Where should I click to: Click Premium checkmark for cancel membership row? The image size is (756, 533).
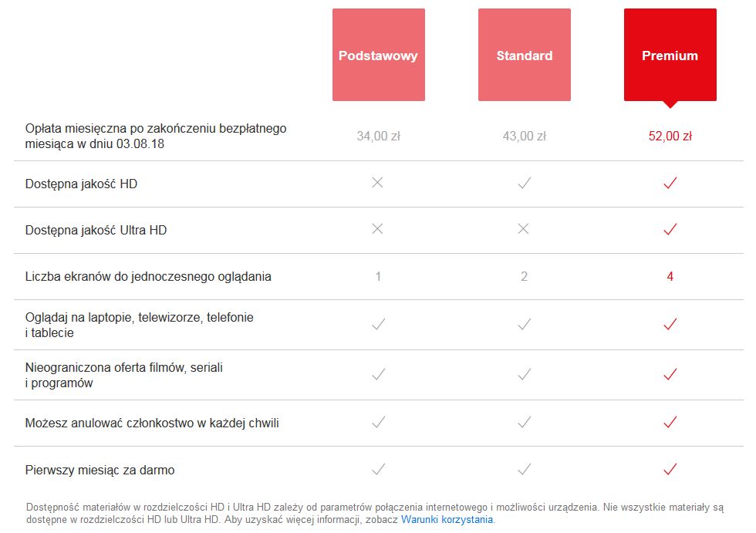670,422
